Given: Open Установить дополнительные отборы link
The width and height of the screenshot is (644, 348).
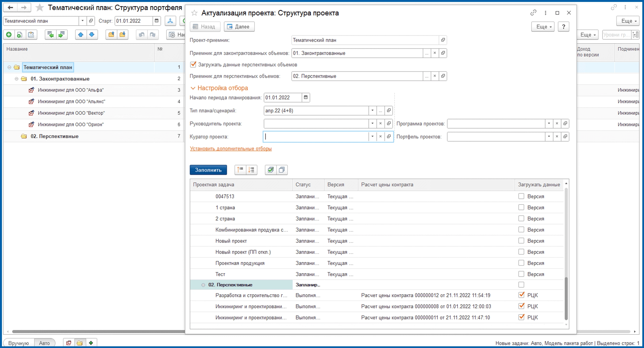Looking at the screenshot, I should pos(230,149).
